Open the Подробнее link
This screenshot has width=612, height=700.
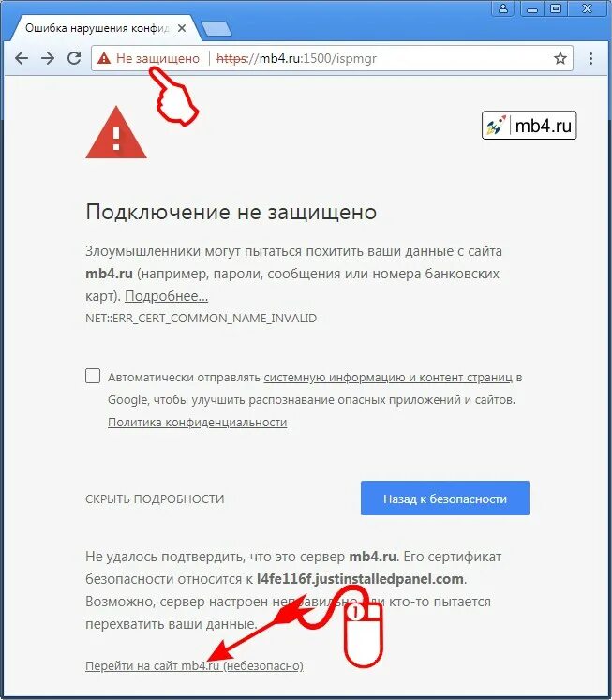(x=166, y=296)
